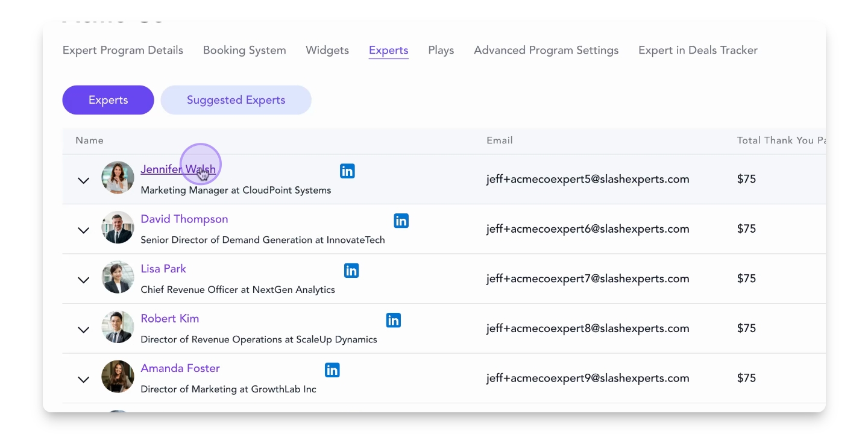Open Expert in Deals Tracker tab
Image resolution: width=868 pixels, height=434 pixels.
(x=698, y=51)
